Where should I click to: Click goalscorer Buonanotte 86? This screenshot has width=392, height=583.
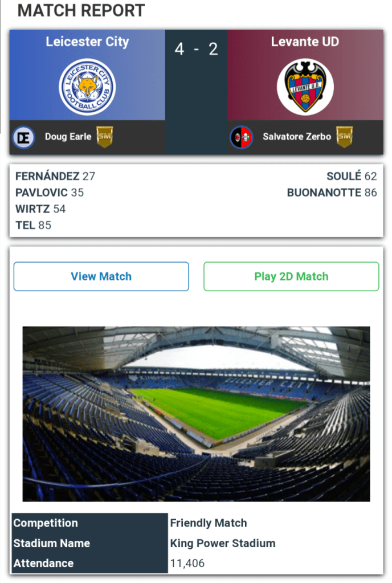(x=332, y=193)
